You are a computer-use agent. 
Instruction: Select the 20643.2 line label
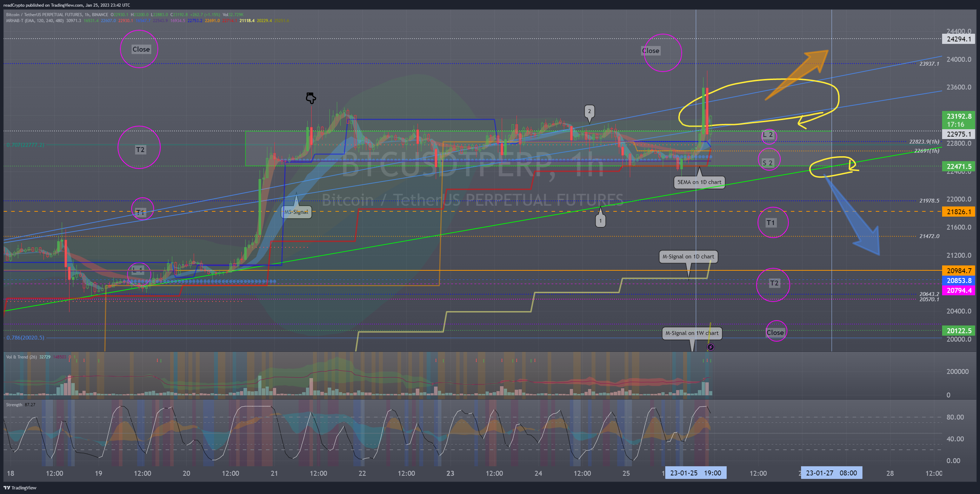coord(929,294)
